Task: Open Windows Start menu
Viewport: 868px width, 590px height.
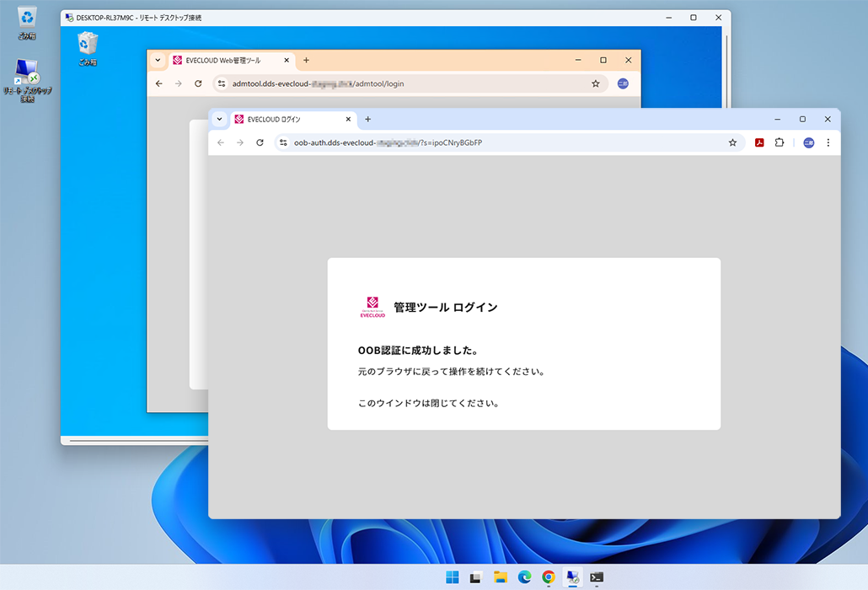Action: 453,577
